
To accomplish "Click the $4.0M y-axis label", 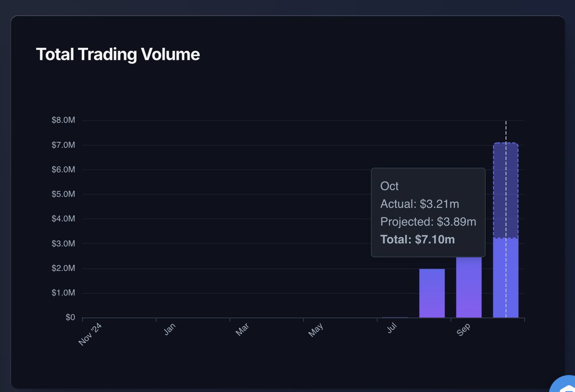I will point(63,219).
